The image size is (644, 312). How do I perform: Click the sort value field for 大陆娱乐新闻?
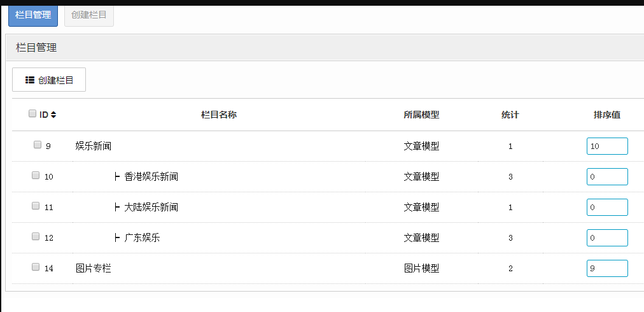607,207
